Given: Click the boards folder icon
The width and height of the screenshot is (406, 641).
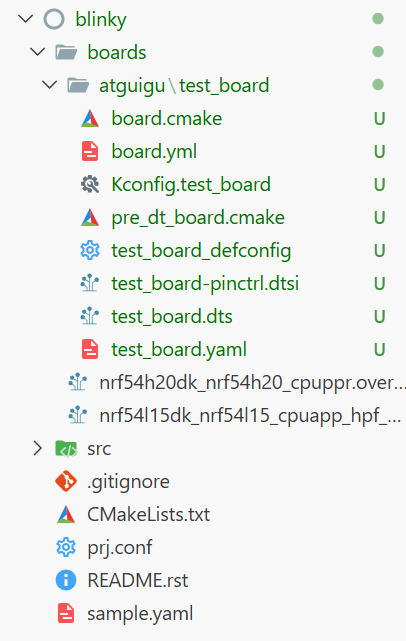Looking at the screenshot, I should 66,52.
